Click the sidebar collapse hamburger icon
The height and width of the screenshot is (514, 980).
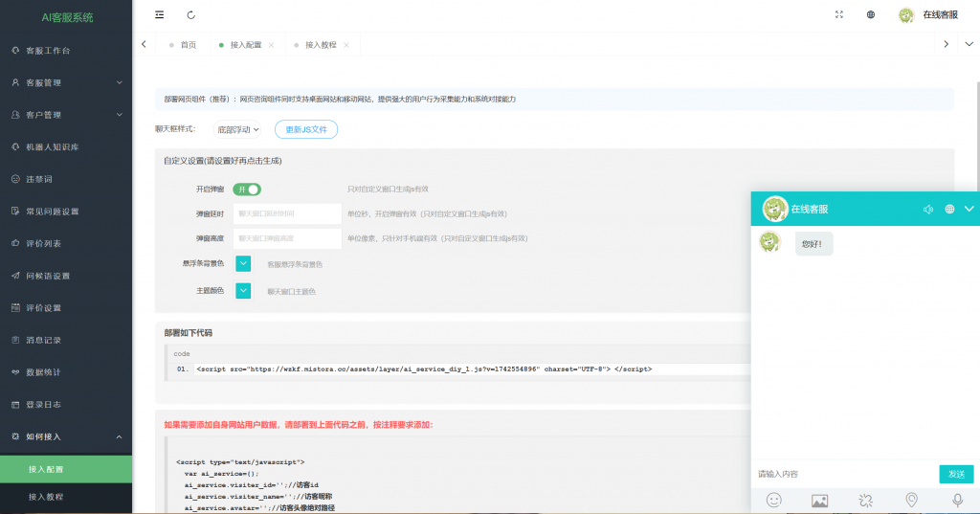point(160,14)
